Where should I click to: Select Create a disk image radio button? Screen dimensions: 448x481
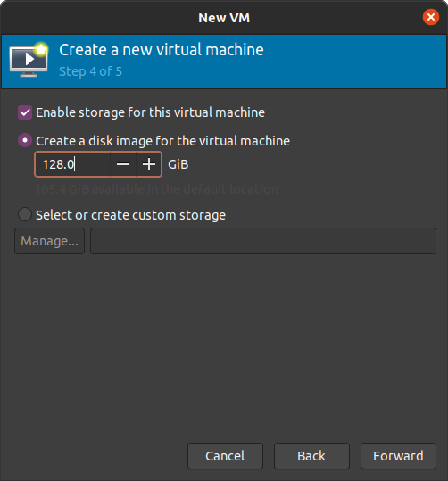point(25,140)
